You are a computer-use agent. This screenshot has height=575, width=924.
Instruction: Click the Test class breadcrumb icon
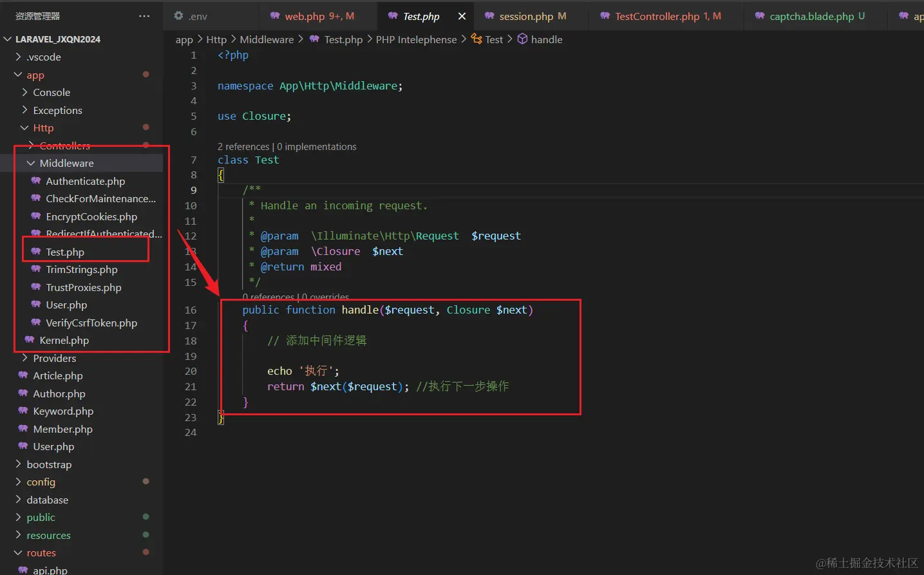pos(476,39)
